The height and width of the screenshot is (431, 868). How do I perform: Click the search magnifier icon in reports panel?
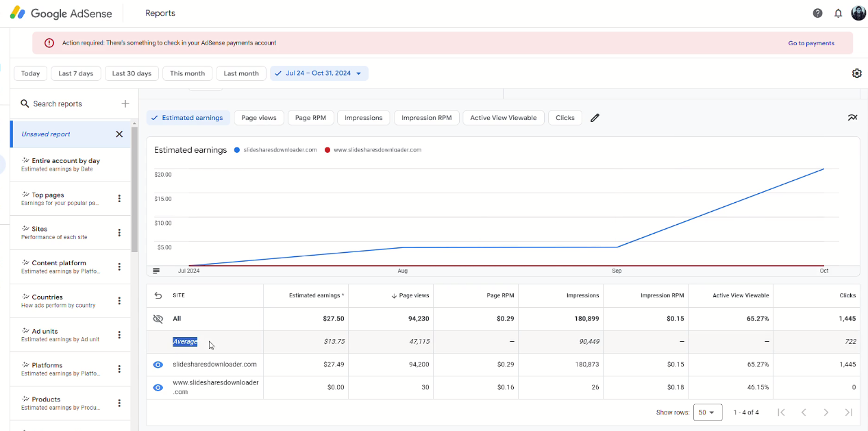[x=25, y=103]
